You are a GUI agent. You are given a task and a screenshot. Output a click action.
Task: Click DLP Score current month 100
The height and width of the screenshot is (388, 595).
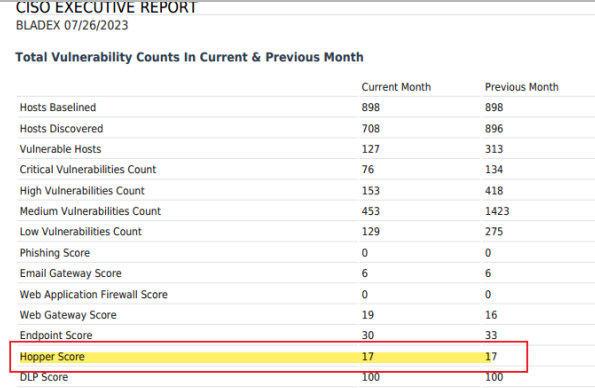(x=371, y=377)
